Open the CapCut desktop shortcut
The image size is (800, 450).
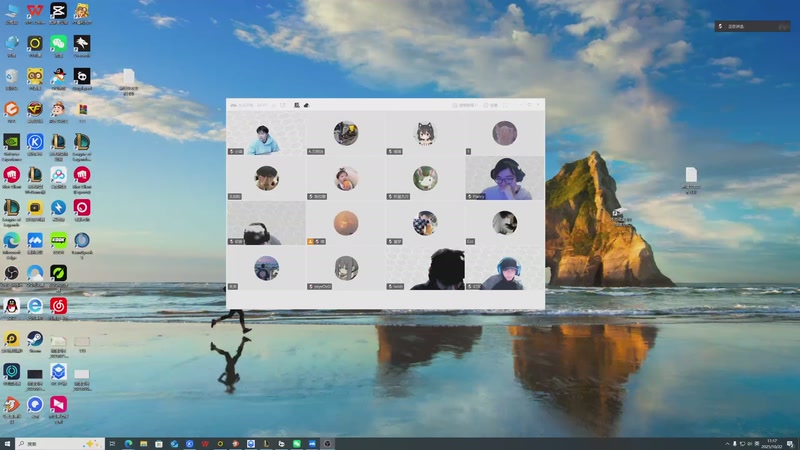click(x=58, y=13)
